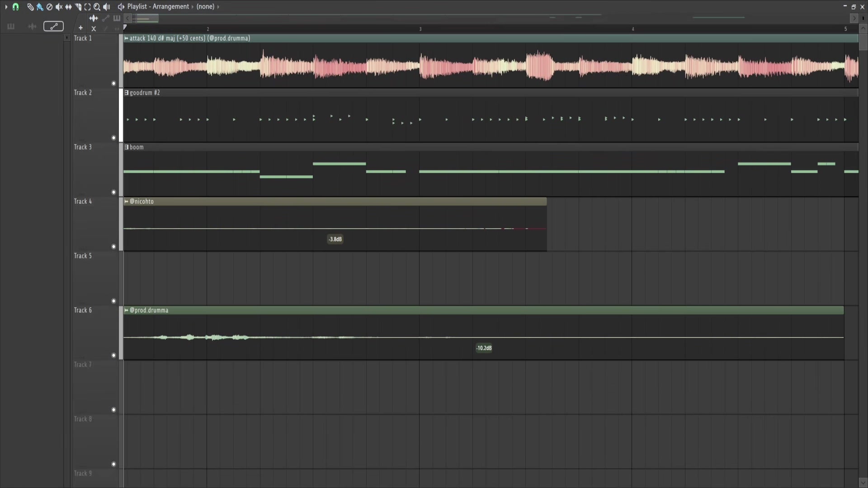Expand the arrow after (none)
The image size is (868, 488).
pyautogui.click(x=218, y=7)
